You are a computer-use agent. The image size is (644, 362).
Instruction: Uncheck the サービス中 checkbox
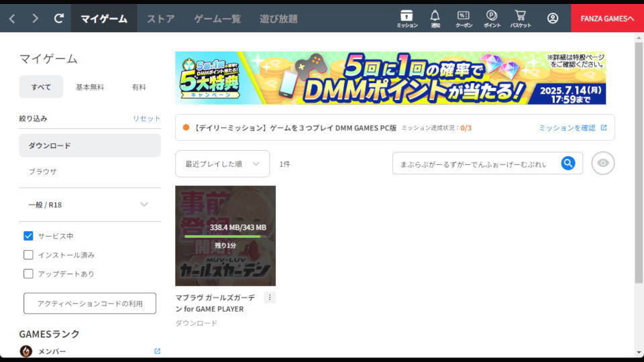click(28, 236)
